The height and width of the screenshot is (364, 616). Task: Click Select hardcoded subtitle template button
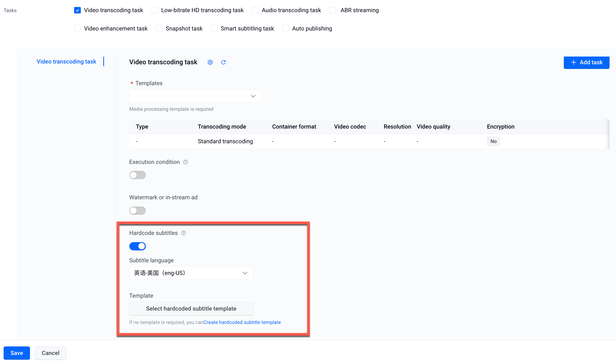(x=191, y=309)
